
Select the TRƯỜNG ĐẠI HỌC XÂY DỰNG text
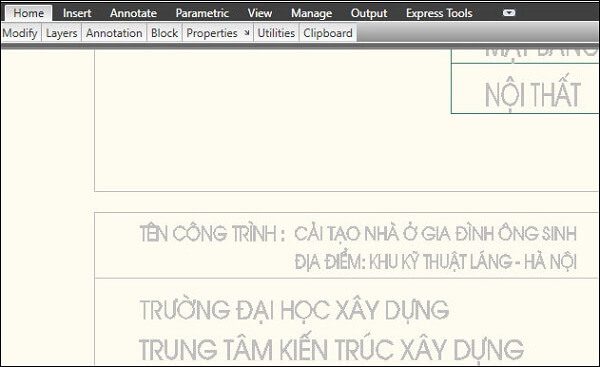tap(294, 310)
